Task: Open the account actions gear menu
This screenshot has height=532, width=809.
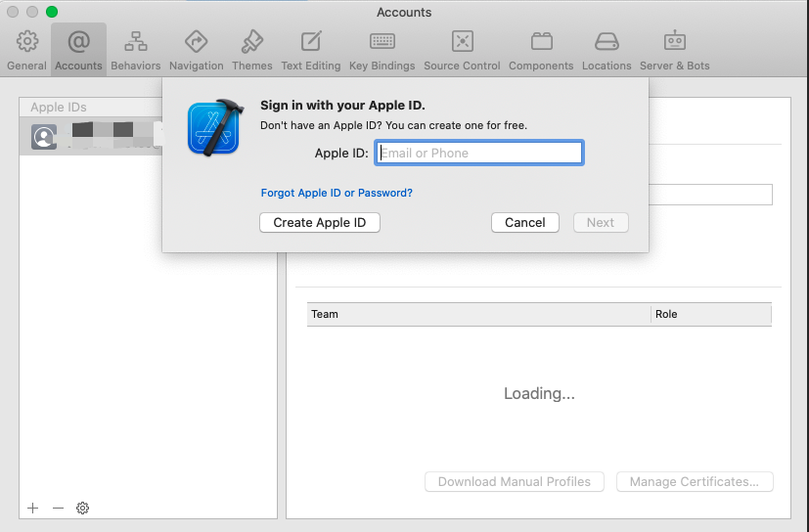Action: pyautogui.click(x=83, y=508)
